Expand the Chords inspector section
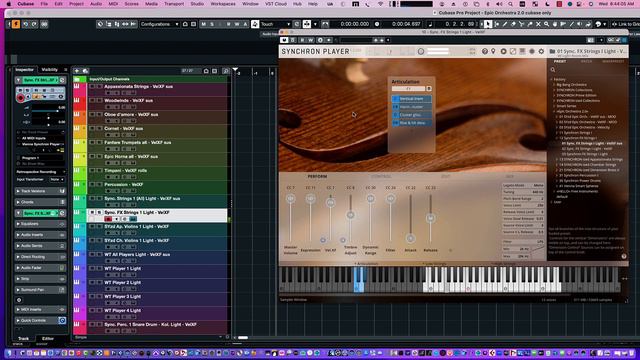This screenshot has height=360, width=640. [x=40, y=202]
